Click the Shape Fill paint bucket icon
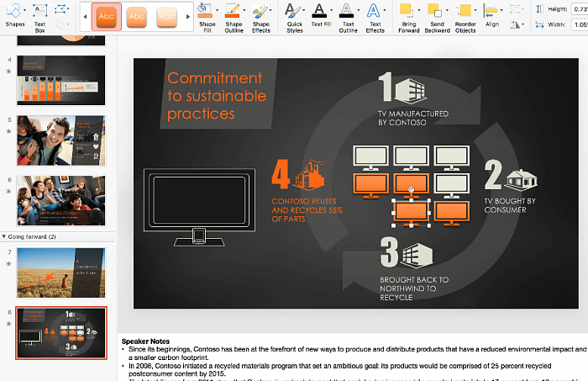This screenshot has width=588, height=381. [205, 11]
